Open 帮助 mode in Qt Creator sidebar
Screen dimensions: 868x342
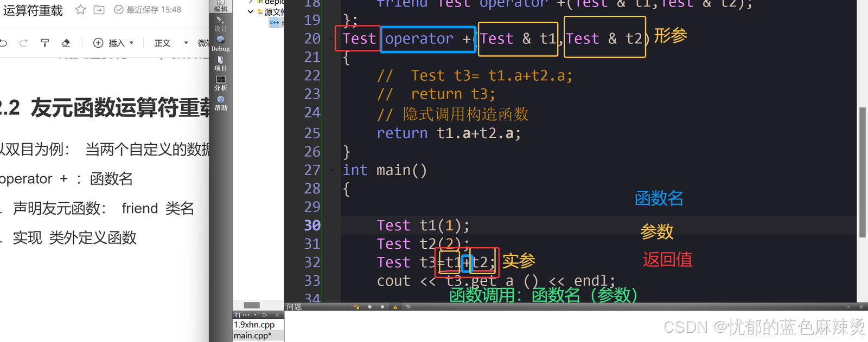coord(221,103)
